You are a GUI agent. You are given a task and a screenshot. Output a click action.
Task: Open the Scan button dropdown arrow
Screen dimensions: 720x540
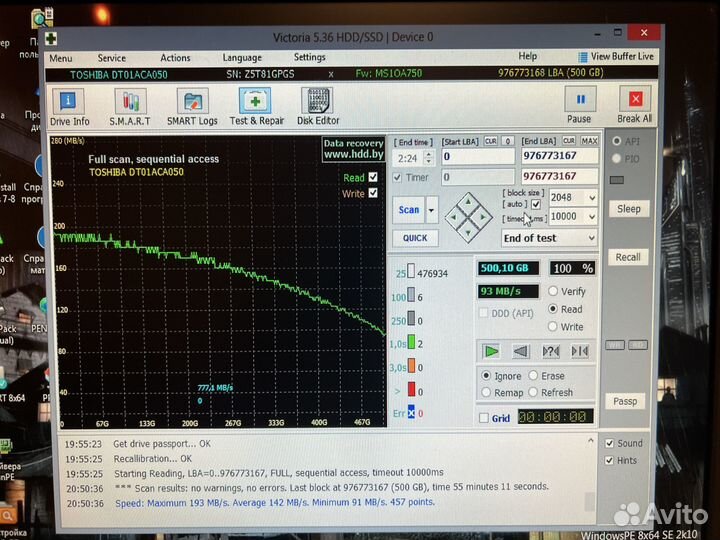click(x=431, y=210)
